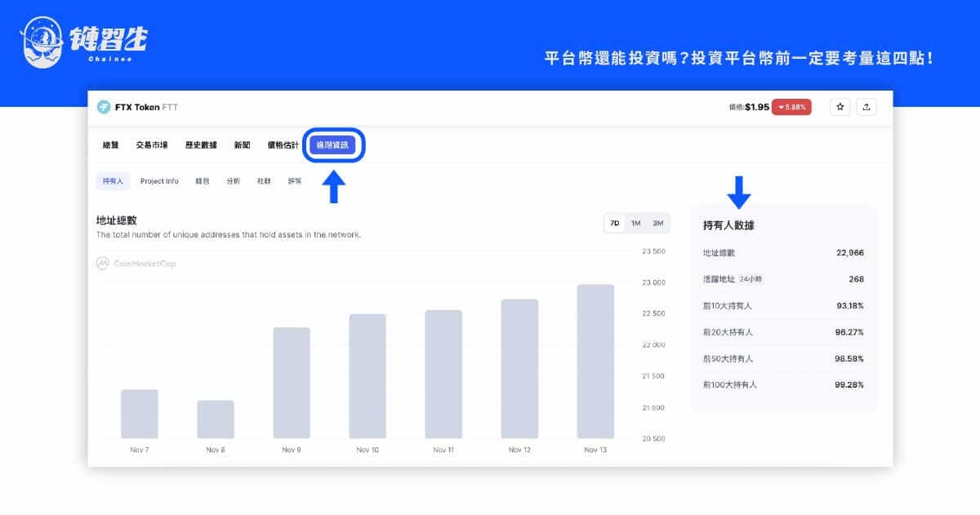Click the 前50大持有人 row label
Screen dimensions: 980x515
(728, 358)
